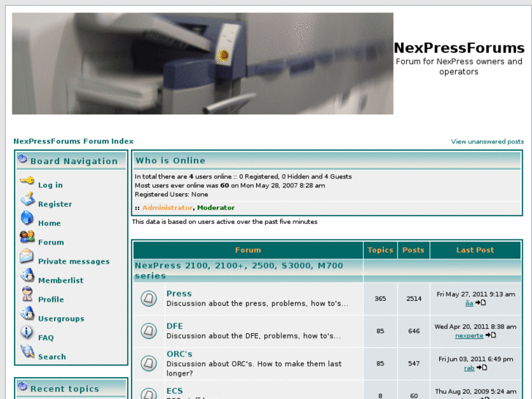Click the NexPressForums site title

click(459, 48)
